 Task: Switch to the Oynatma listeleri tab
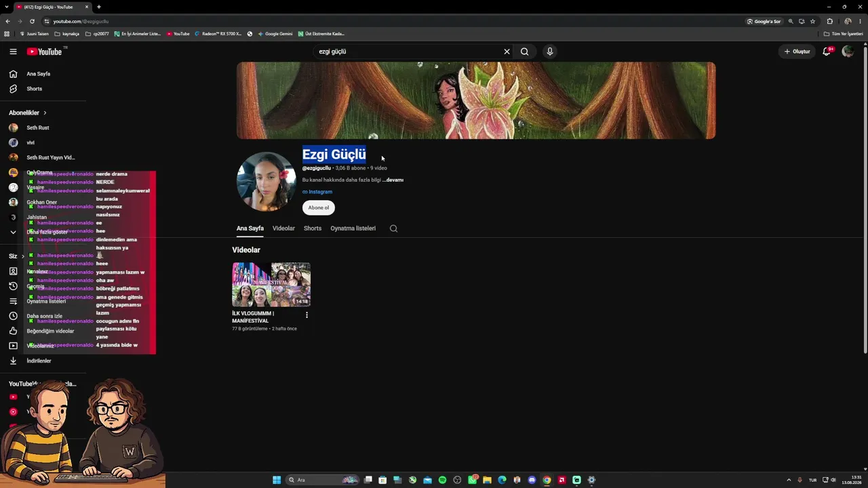click(x=353, y=228)
